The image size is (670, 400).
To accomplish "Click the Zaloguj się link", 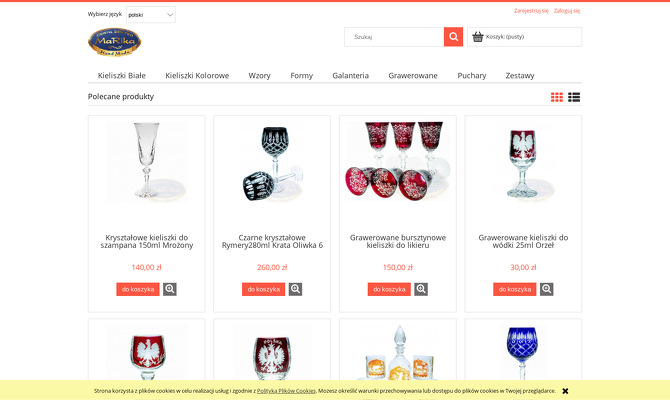I will point(567,11).
